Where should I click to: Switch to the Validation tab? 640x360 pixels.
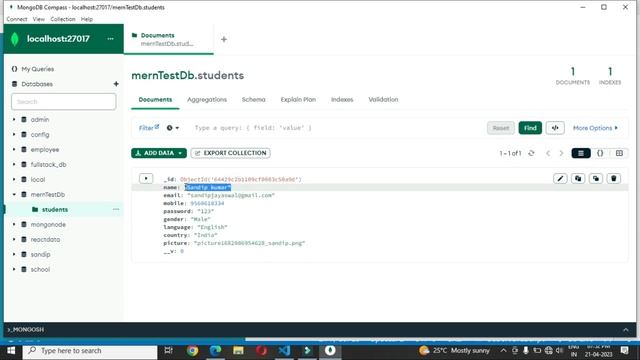pos(383,99)
